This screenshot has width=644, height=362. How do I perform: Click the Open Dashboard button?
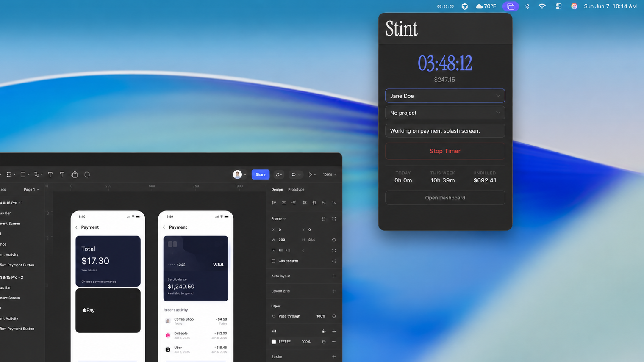pos(445,198)
